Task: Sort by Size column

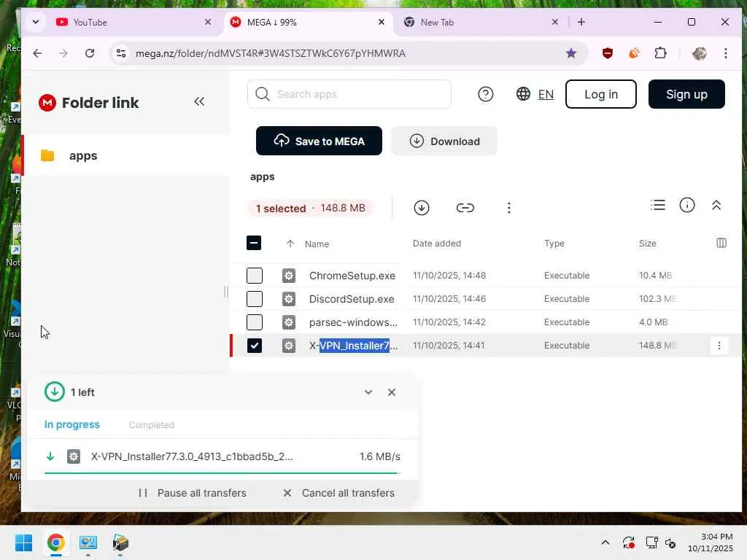Action: [x=648, y=244]
